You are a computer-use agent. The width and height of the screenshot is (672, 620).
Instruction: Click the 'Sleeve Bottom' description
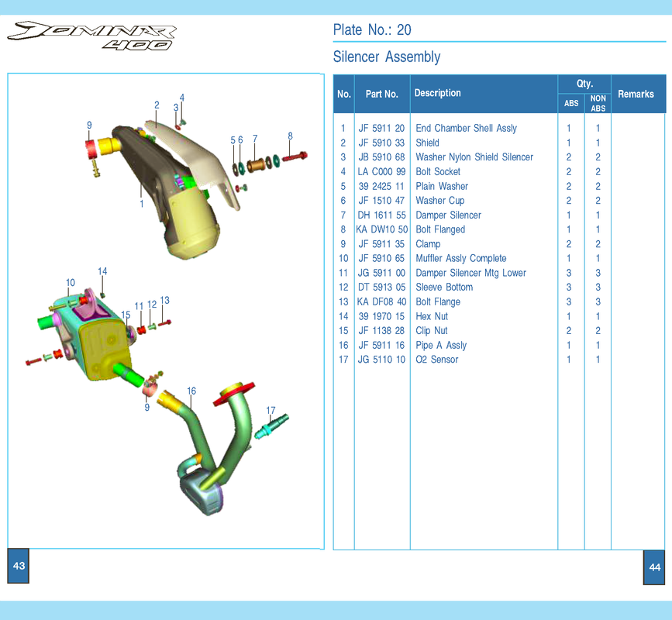444,287
